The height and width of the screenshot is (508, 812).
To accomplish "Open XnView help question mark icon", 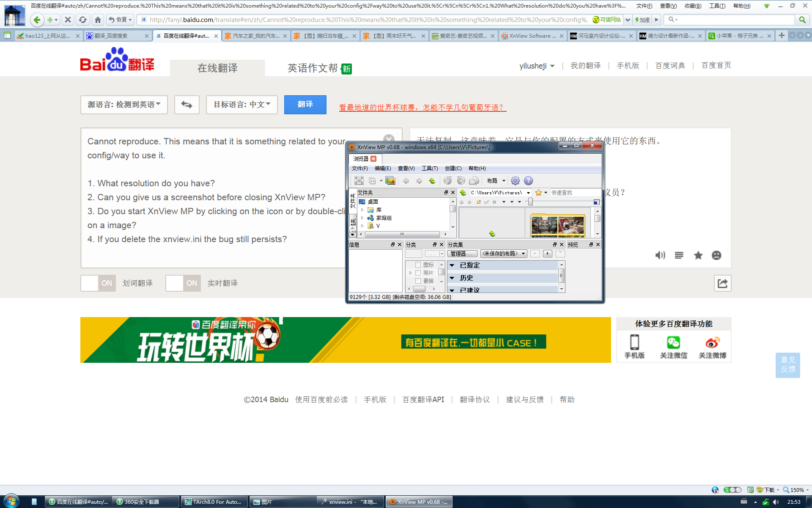I will pos(528,181).
